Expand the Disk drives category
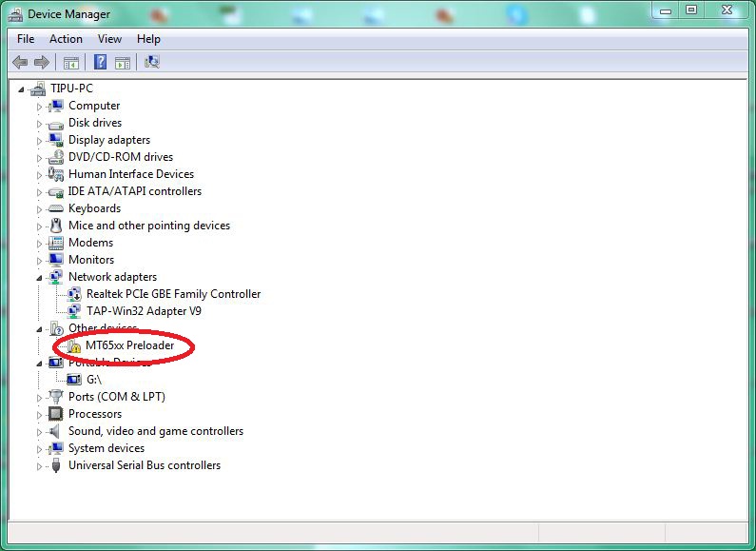The width and height of the screenshot is (756, 551). [x=39, y=124]
